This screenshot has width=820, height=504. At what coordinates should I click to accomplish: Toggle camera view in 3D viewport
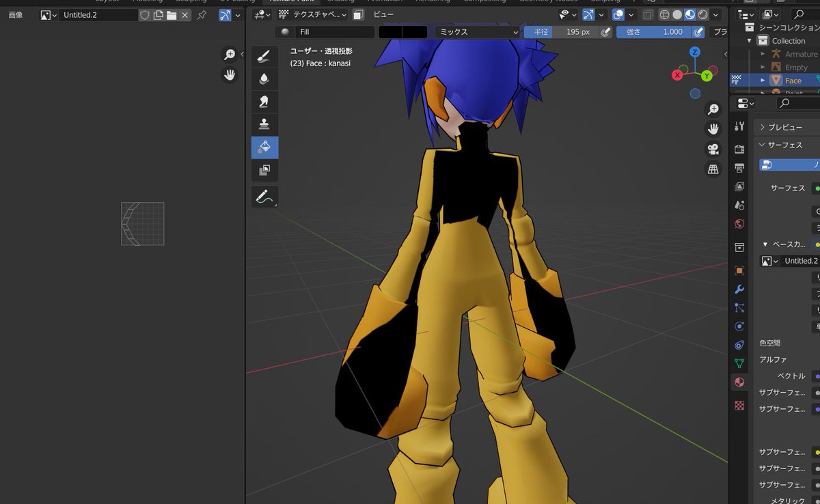click(x=713, y=149)
